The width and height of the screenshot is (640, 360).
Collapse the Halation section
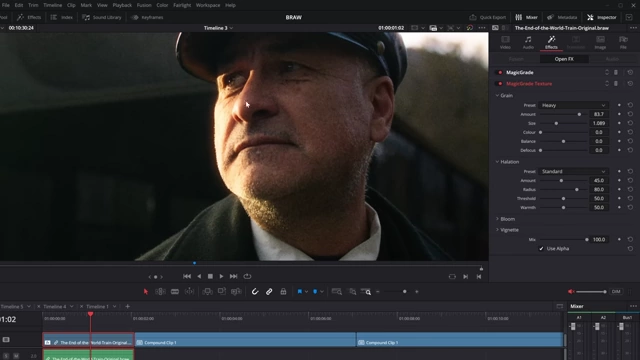498,162
